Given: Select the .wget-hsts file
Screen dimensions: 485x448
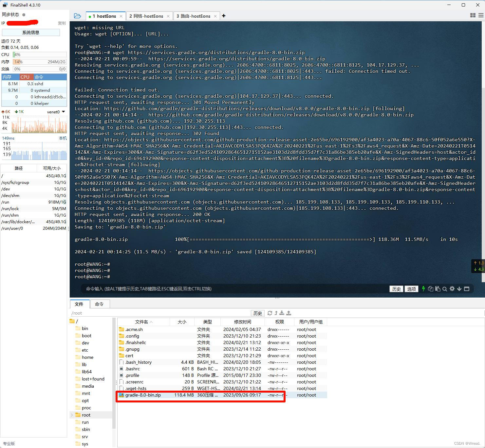Looking at the screenshot, I should [222, 388].
